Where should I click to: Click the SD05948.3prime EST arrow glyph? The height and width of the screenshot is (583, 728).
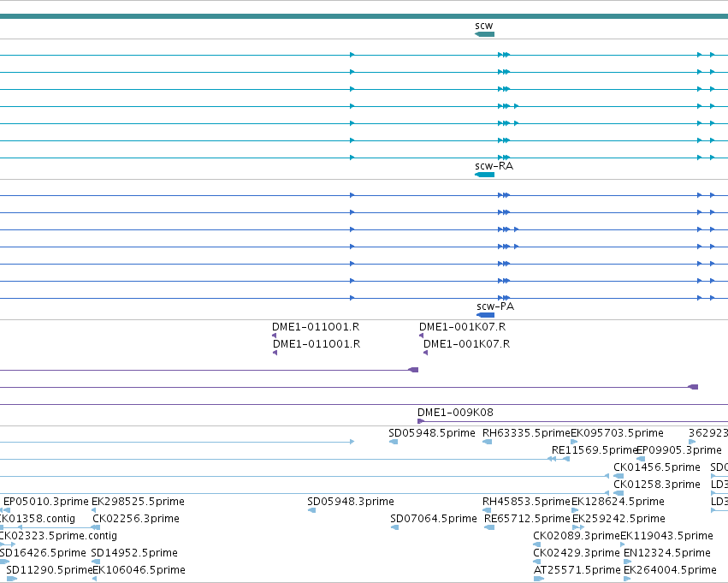pos(311,510)
